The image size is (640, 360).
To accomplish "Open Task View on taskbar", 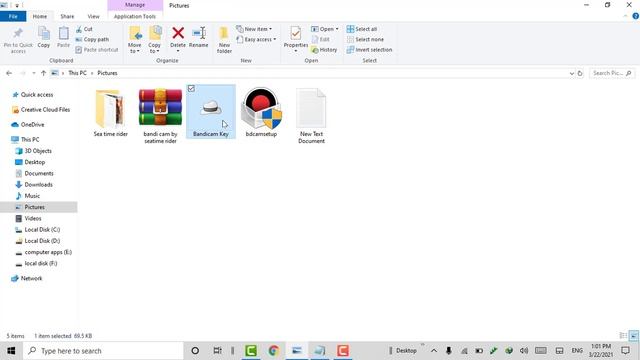I will pos(217,351).
